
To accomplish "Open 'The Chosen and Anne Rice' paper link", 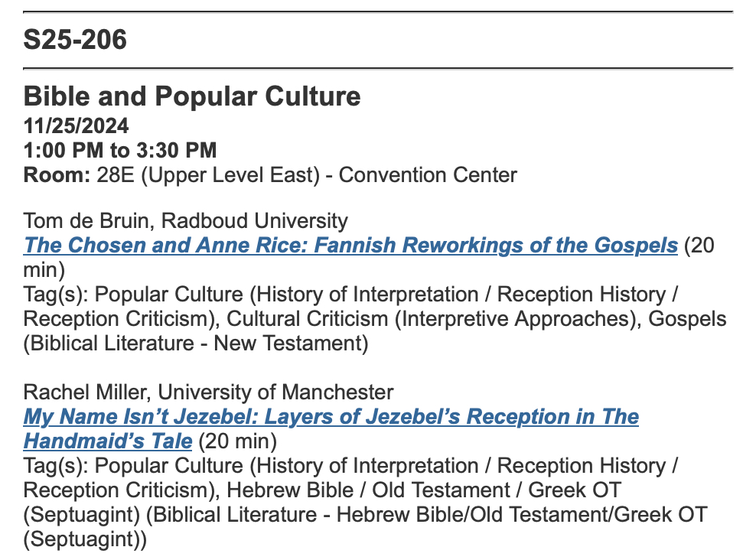I will click(x=350, y=246).
